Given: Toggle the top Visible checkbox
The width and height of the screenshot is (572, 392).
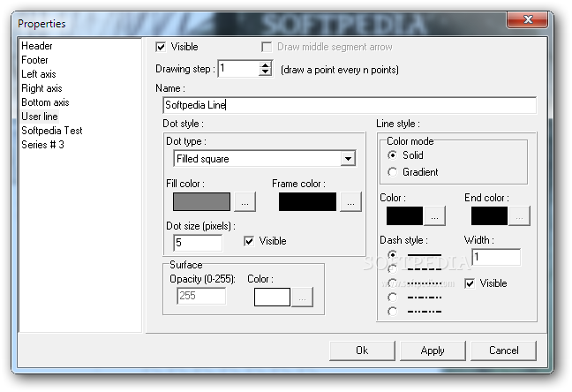Looking at the screenshot, I should (x=161, y=47).
